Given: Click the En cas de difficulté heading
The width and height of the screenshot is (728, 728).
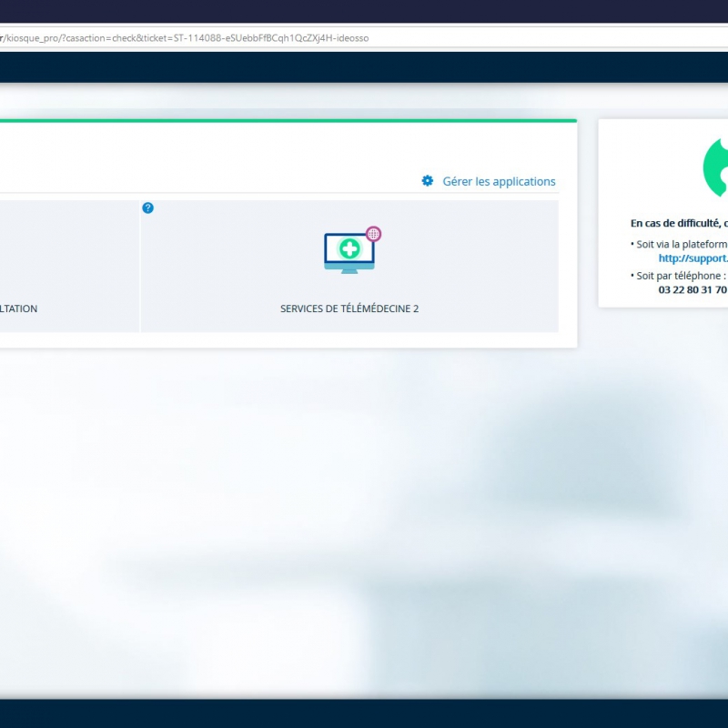Looking at the screenshot, I should (x=678, y=223).
